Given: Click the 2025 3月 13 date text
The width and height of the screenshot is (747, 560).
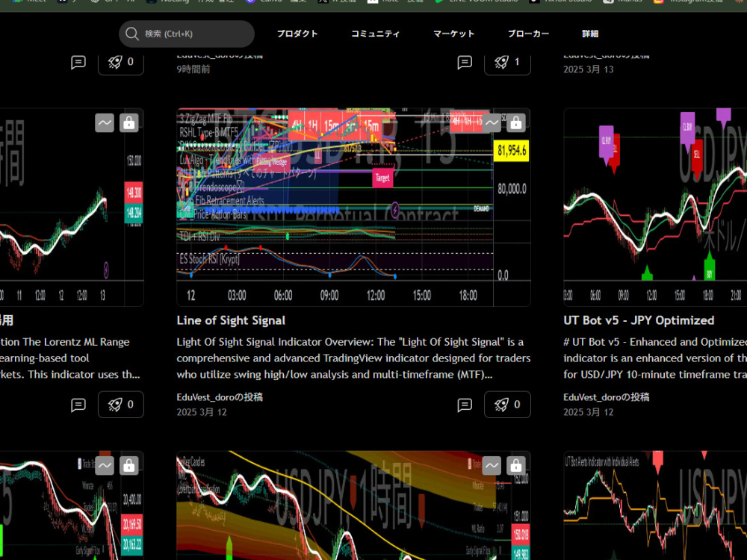Looking at the screenshot, I should 589,69.
